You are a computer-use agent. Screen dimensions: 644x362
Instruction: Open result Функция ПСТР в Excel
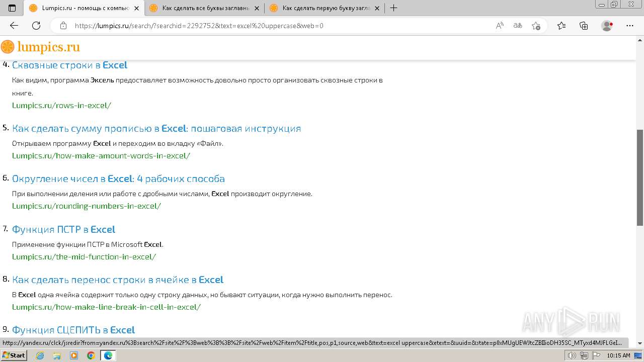coord(63,229)
